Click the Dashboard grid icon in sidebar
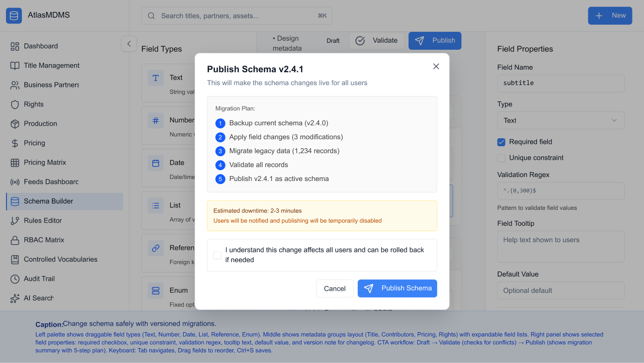This screenshot has height=363, width=644. click(x=15, y=46)
